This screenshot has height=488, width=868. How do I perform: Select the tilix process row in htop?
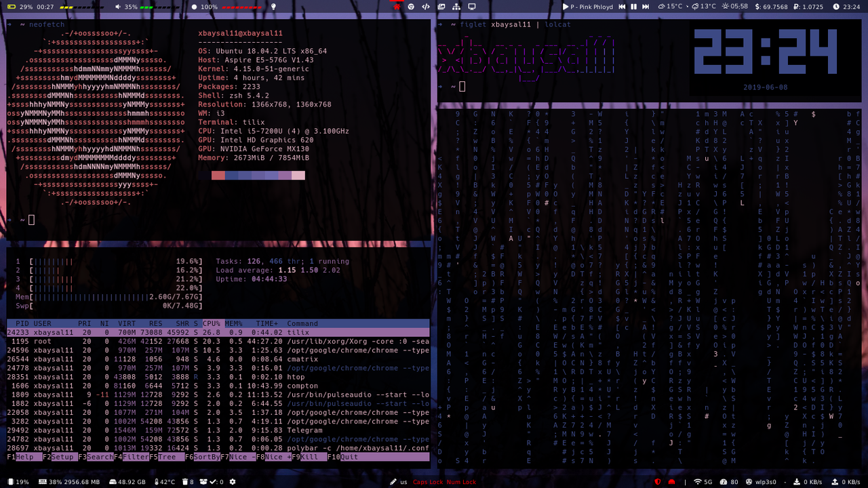pyautogui.click(x=218, y=333)
